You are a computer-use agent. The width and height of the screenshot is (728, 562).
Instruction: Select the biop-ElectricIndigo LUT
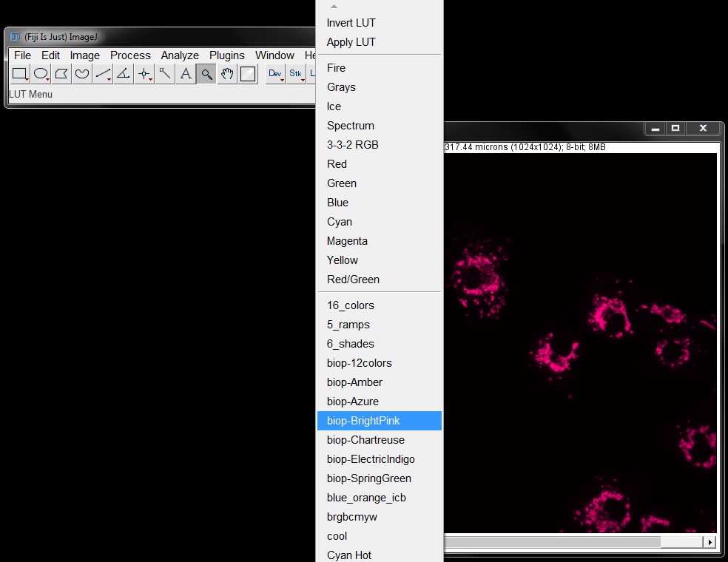pyautogui.click(x=380, y=459)
